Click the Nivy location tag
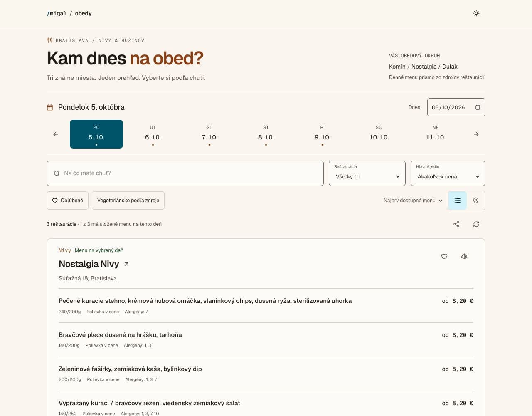Image resolution: width=532 pixels, height=416 pixels. pyautogui.click(x=65, y=250)
